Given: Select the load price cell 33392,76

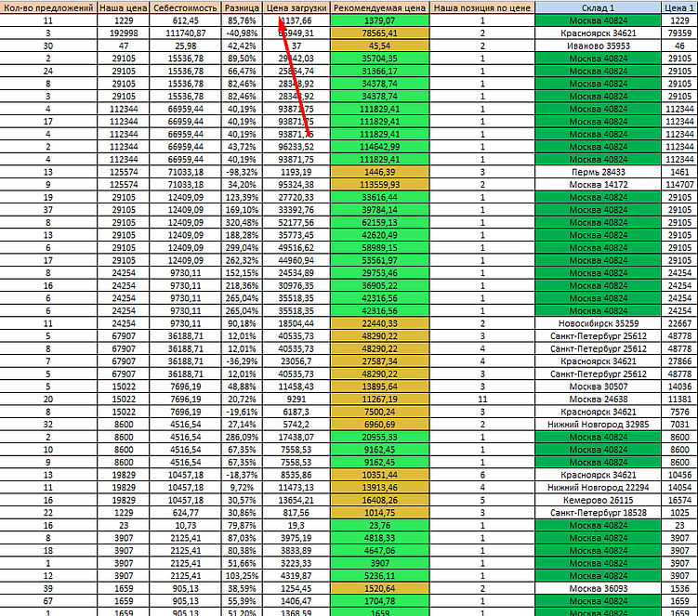Looking at the screenshot, I should [296, 210].
